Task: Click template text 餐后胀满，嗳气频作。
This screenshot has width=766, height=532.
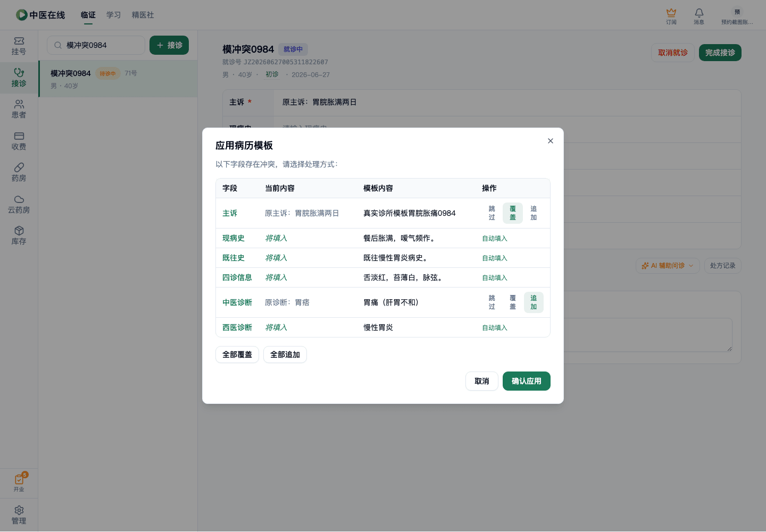Action: pos(401,238)
